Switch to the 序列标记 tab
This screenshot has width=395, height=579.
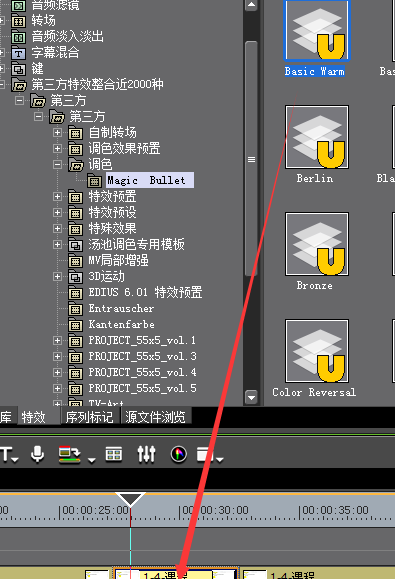coord(89,417)
